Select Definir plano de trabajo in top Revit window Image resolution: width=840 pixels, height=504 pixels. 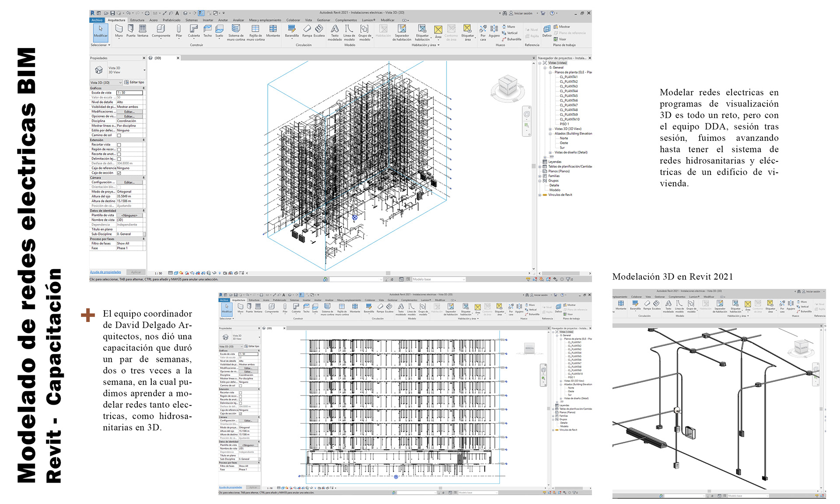pos(547,31)
